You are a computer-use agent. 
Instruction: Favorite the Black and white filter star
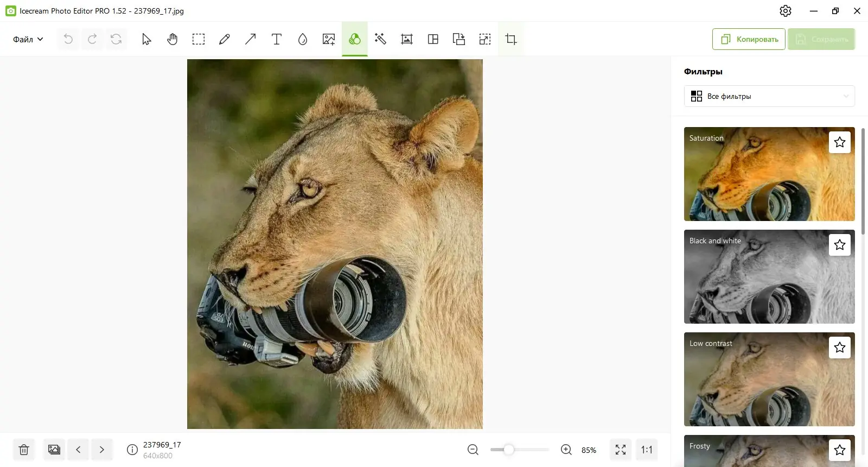(840, 245)
